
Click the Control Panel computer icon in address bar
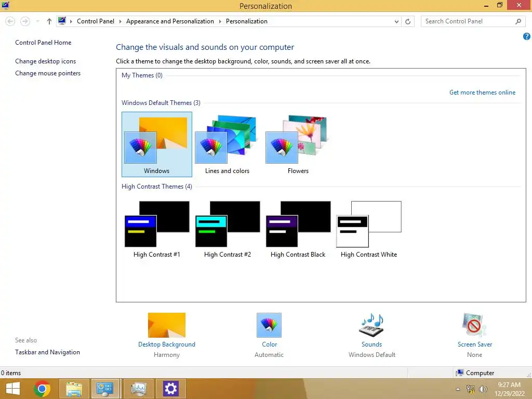coord(62,21)
